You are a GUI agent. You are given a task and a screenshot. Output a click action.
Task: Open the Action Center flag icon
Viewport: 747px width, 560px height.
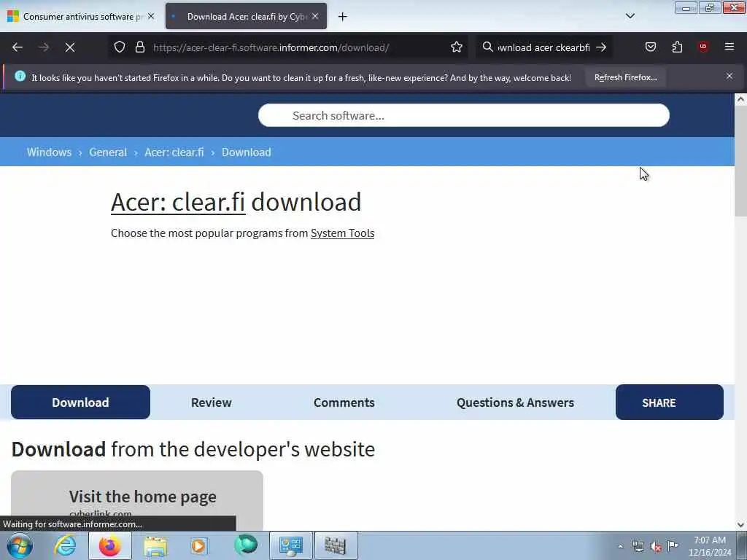[x=673, y=546]
